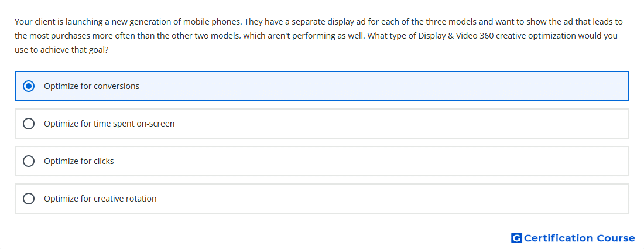Select the Optimize for conversions radio button
Image resolution: width=644 pixels, height=249 pixels.
29,86
